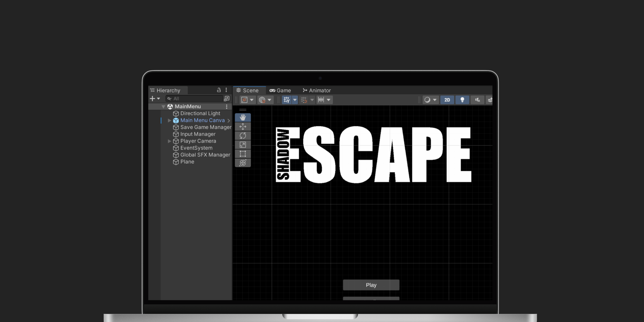Viewport: 644px width, 322px height.
Task: Click the increment snap ruler icon
Action: click(x=321, y=100)
